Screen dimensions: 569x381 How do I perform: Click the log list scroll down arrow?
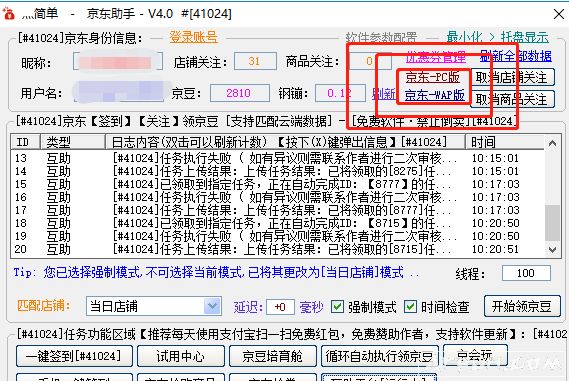tap(552, 250)
